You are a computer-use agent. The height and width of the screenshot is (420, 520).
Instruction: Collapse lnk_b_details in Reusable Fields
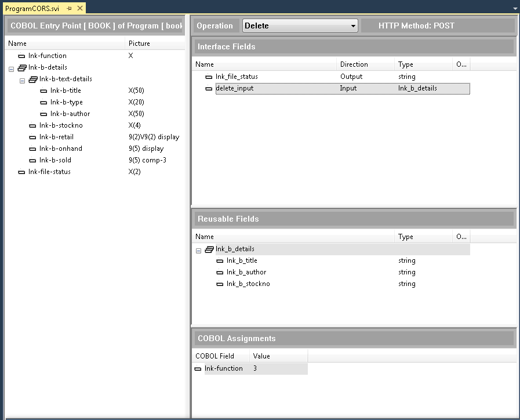click(x=198, y=250)
